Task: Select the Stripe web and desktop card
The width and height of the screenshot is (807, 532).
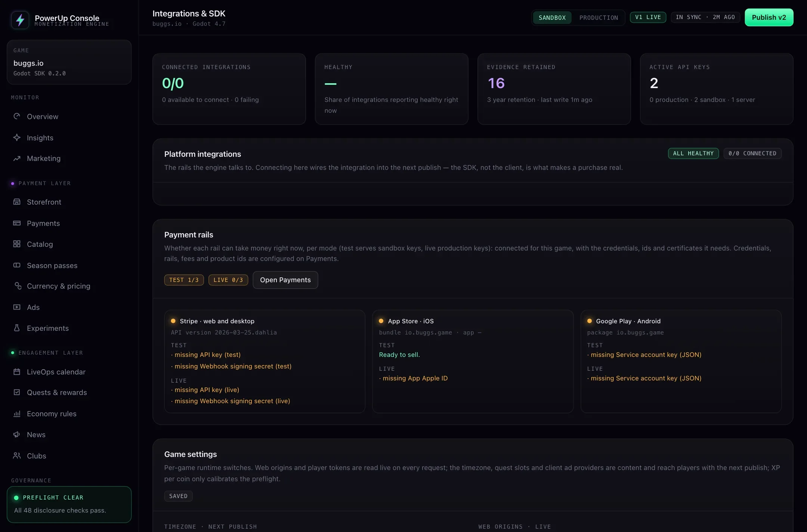Action: coord(265,361)
